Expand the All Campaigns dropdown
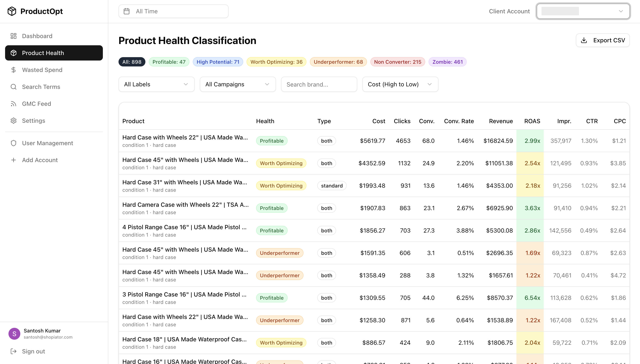The image size is (640, 364). pos(237,84)
